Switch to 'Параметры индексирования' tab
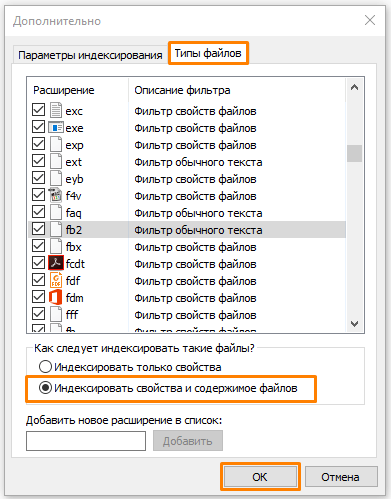The image size is (391, 499). coord(90,55)
